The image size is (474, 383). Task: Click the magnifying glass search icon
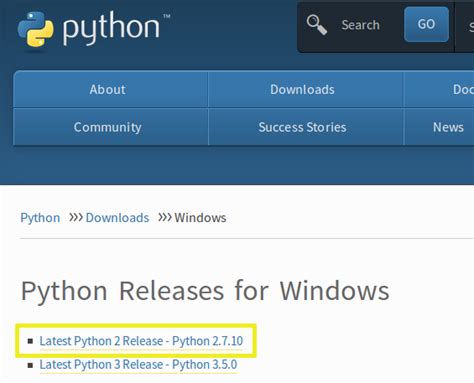317,25
